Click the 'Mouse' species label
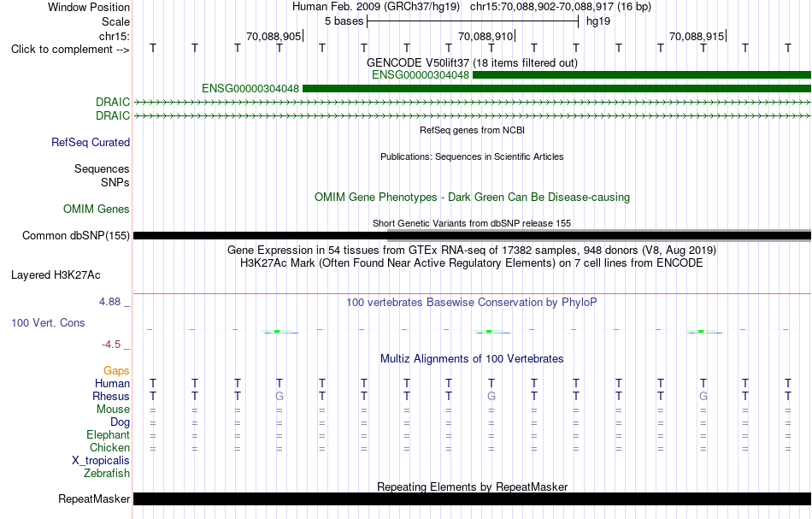 (x=113, y=410)
